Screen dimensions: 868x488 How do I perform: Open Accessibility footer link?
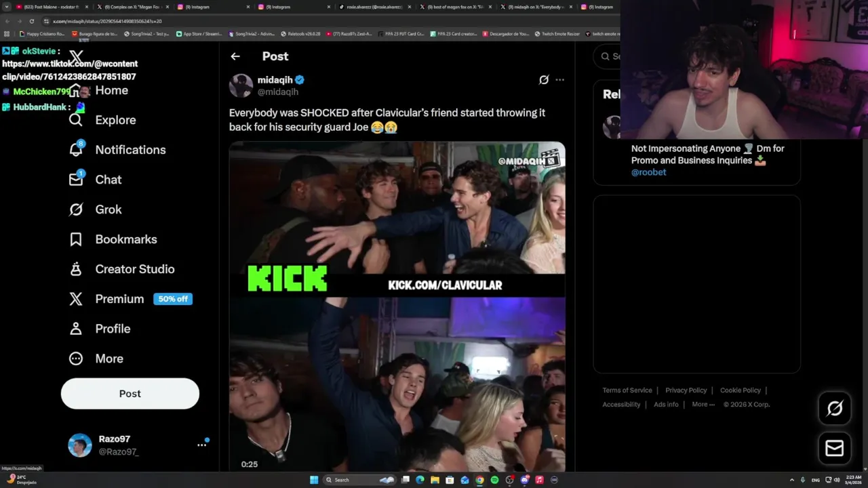click(621, 405)
